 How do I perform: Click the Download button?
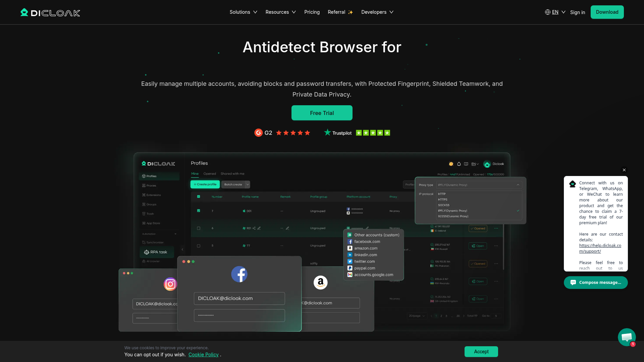coord(607,12)
